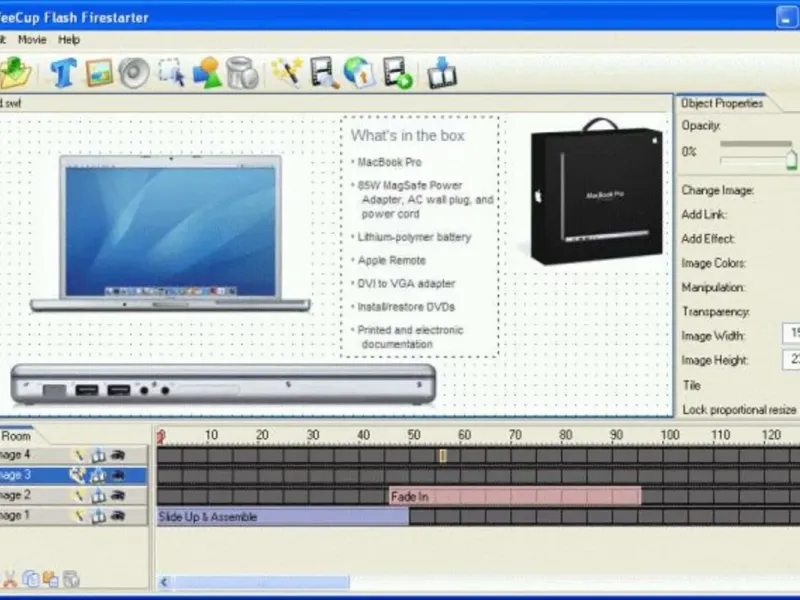This screenshot has height=600, width=800.
Task: Click the blue arrow icon on Image 1
Action: pyautogui.click(x=98, y=516)
